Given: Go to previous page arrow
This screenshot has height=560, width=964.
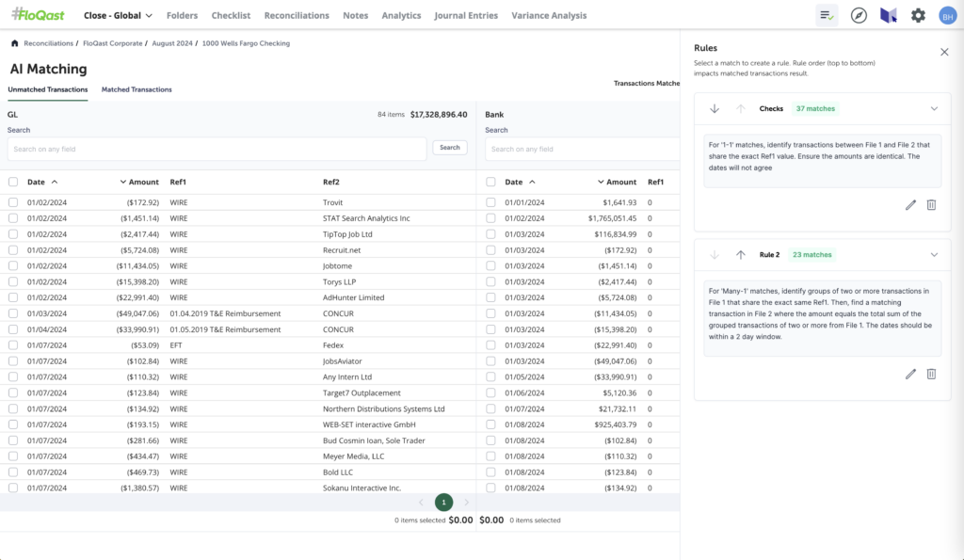Looking at the screenshot, I should click(x=421, y=503).
